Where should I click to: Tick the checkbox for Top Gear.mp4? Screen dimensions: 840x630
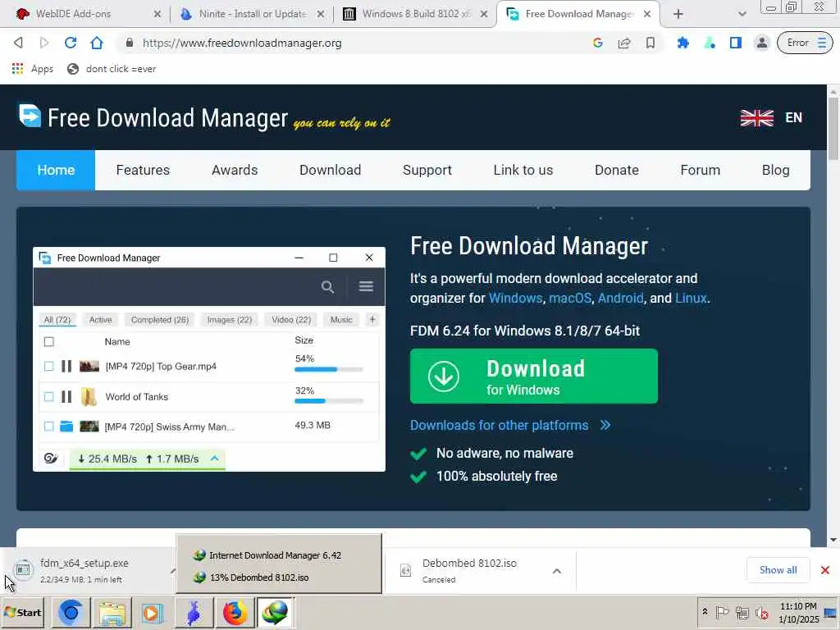coord(48,366)
